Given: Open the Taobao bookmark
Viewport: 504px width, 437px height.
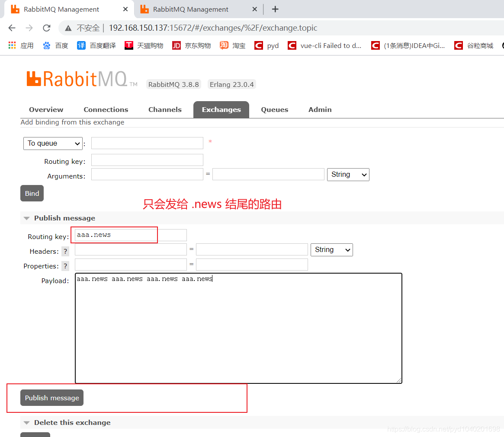Looking at the screenshot, I should click(x=232, y=45).
